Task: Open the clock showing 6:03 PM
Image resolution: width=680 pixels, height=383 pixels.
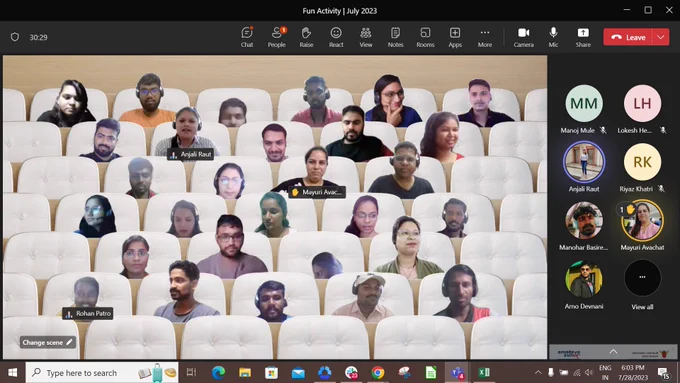Action: pos(633,373)
